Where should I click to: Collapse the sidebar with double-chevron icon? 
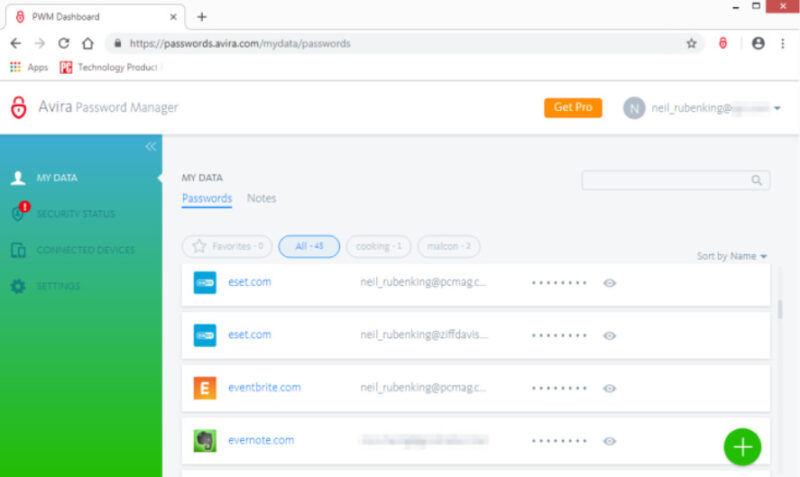[151, 147]
